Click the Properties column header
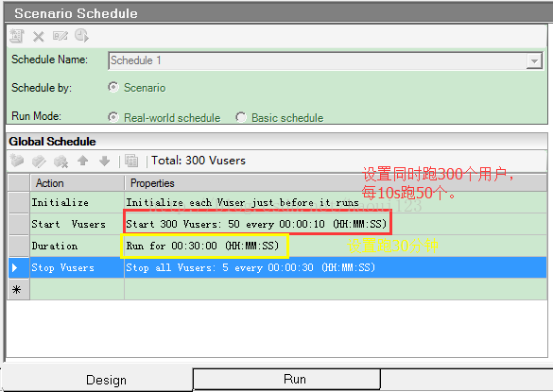Viewport: 553px width, 392px height. (336, 183)
